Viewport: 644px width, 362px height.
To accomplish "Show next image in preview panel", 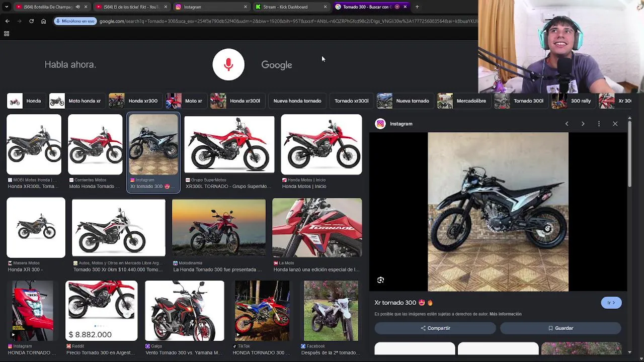I will point(583,124).
